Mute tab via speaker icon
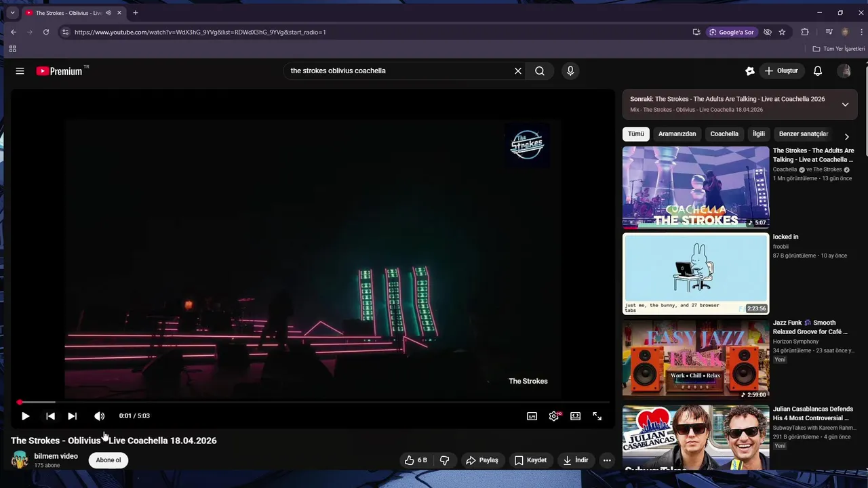The image size is (868, 488). pyautogui.click(x=108, y=13)
